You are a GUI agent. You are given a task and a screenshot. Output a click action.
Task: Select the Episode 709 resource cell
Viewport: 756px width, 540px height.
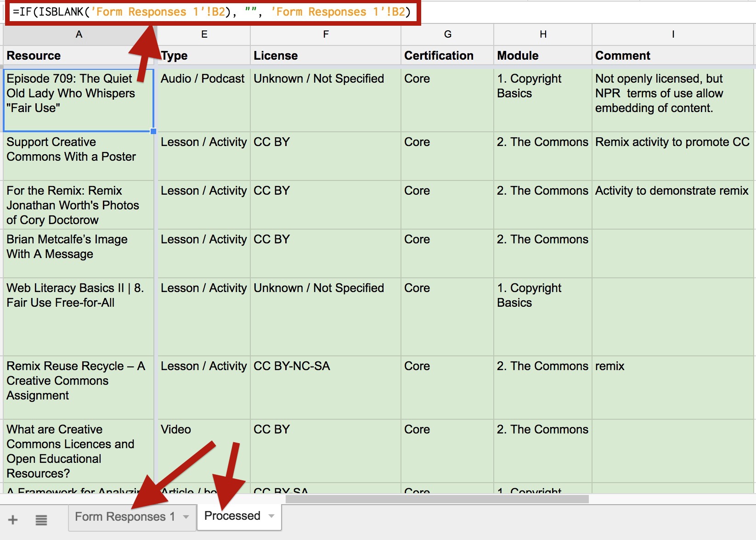pyautogui.click(x=79, y=100)
